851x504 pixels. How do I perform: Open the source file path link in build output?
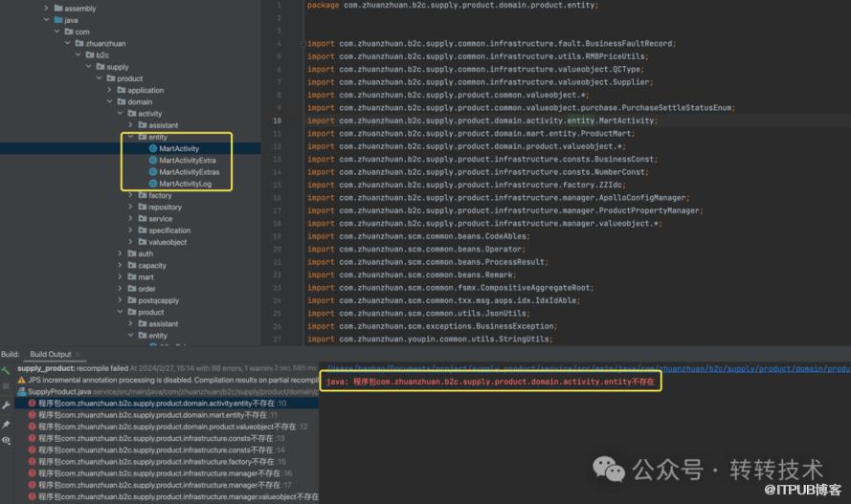coord(589,369)
